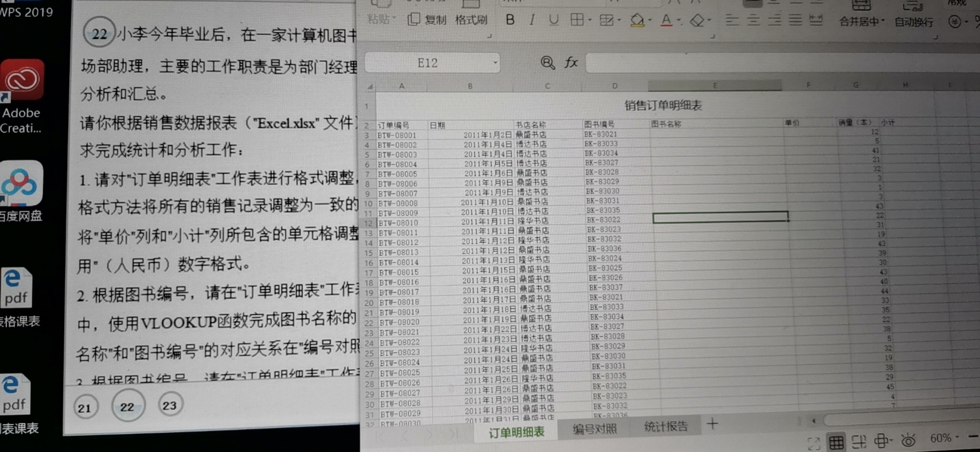The height and width of the screenshot is (452, 980).
Task: Toggle Italic formatting
Action: tap(532, 20)
